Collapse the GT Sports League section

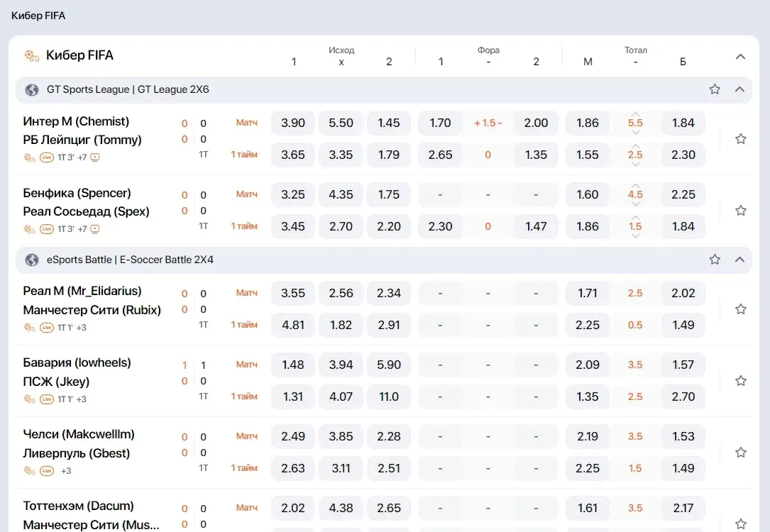pyautogui.click(x=739, y=89)
